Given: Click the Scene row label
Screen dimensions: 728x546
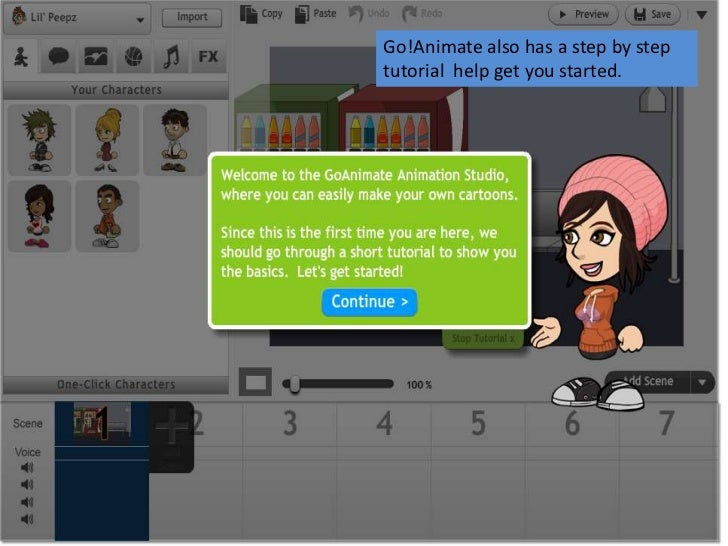Looking at the screenshot, I should pyautogui.click(x=28, y=424).
